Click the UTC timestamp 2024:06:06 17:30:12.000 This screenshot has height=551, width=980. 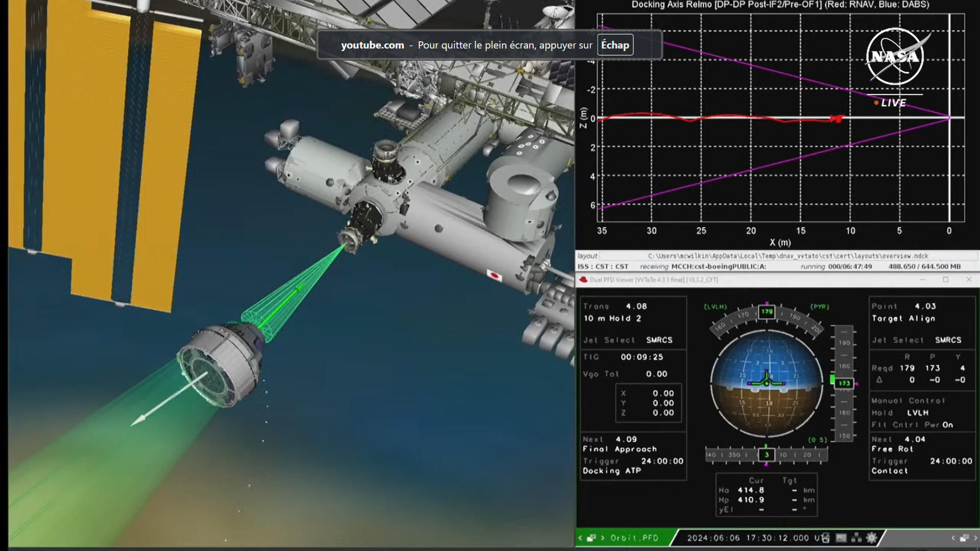[x=748, y=538]
